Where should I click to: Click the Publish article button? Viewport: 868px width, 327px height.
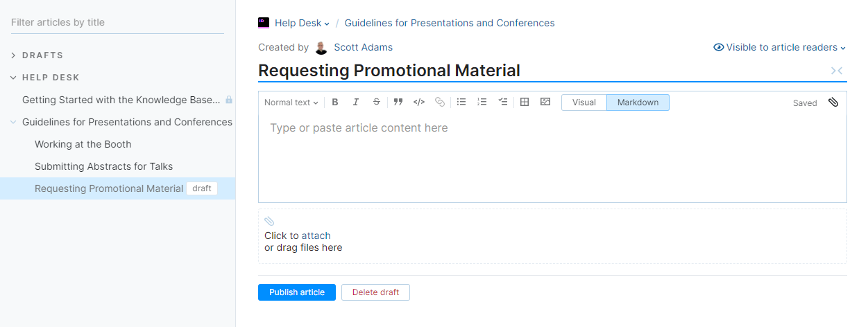296,292
